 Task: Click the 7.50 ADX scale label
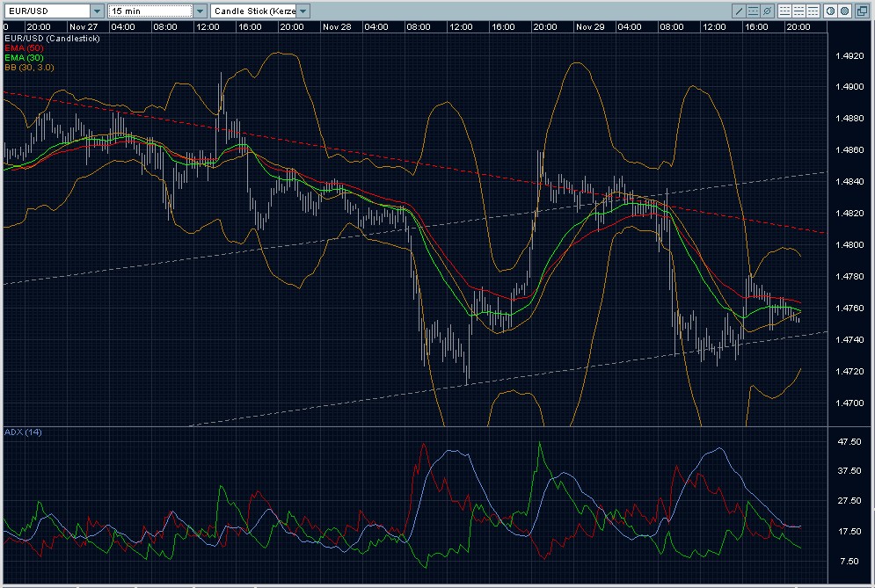click(x=849, y=562)
